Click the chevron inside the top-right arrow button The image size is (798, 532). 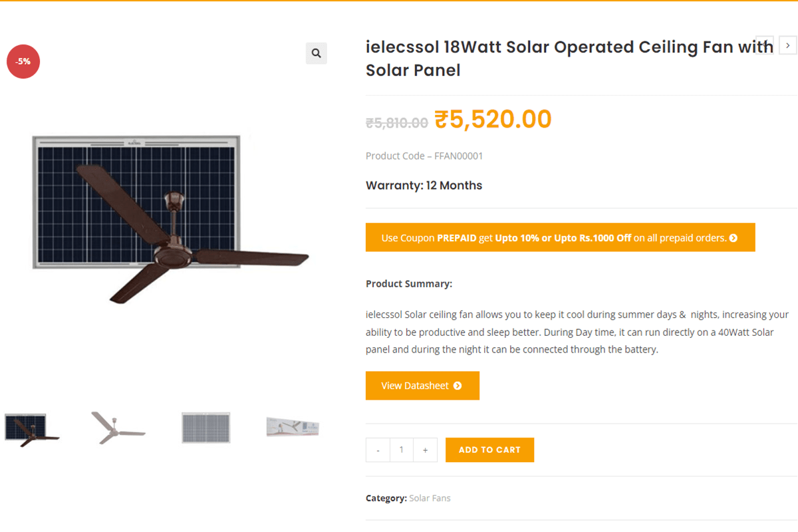[787, 45]
